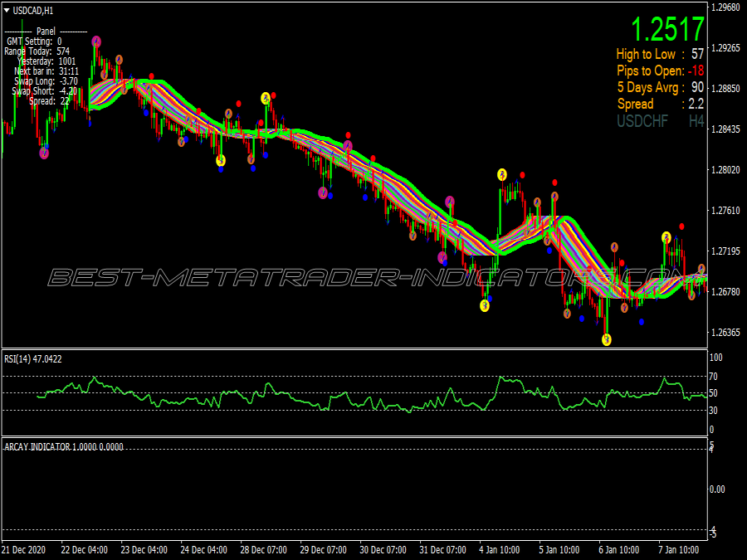Click the 23 Dec 04:00 time label
The width and height of the screenshot is (747, 560).
click(x=144, y=550)
